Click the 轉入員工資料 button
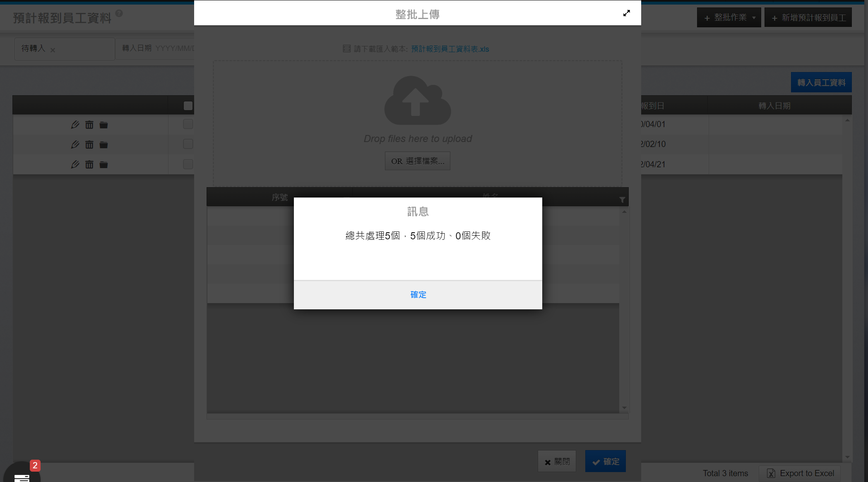The height and width of the screenshot is (482, 868). coord(821,83)
